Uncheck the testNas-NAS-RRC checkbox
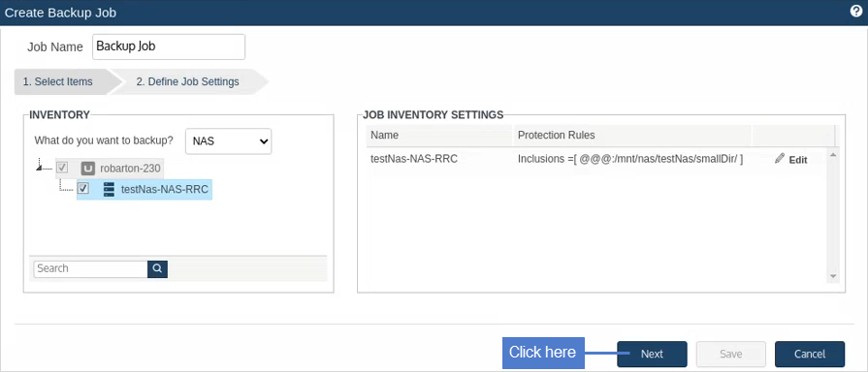Screen dimensions: 868x372 pos(83,189)
